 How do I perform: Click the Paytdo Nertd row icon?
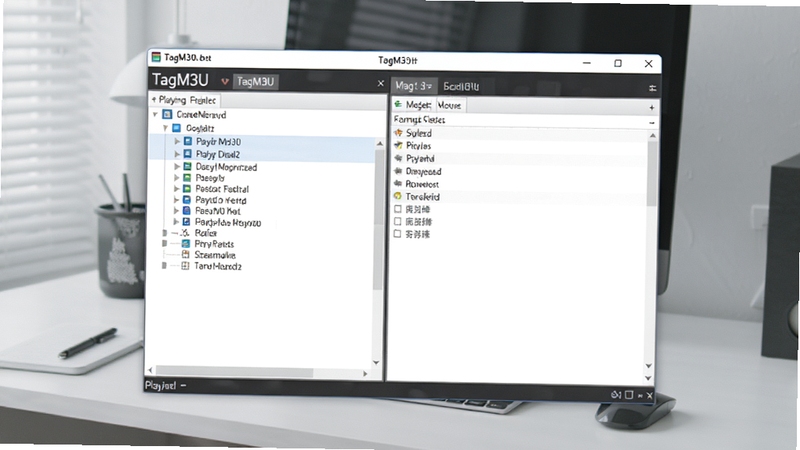[187, 200]
